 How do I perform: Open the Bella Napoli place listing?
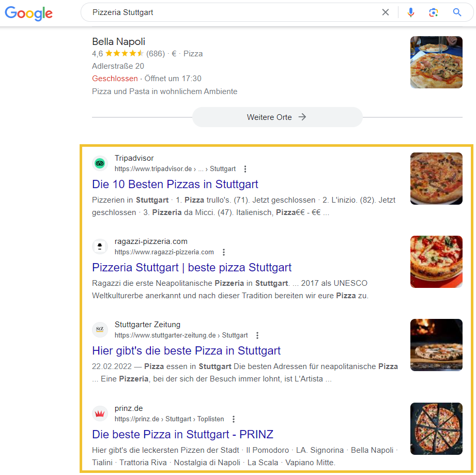118,42
